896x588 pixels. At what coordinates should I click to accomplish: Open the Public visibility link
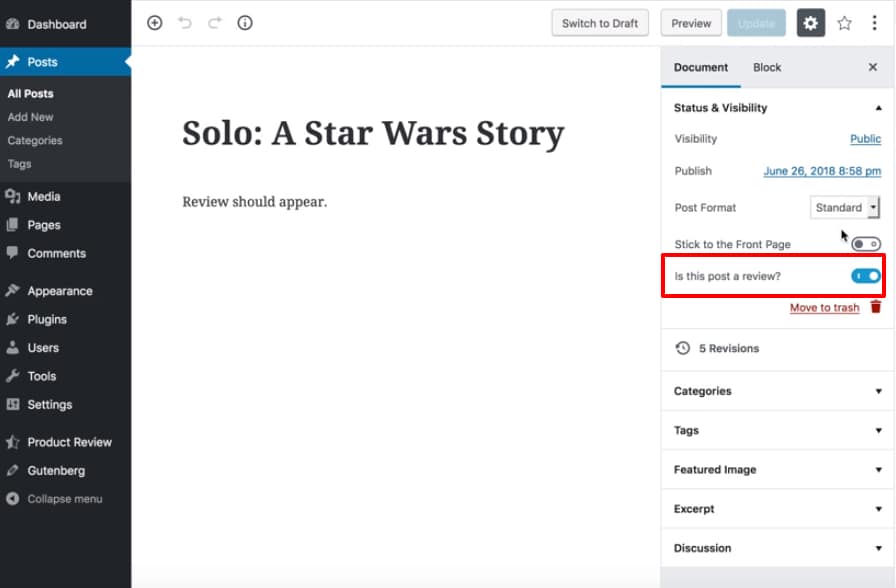coord(864,138)
